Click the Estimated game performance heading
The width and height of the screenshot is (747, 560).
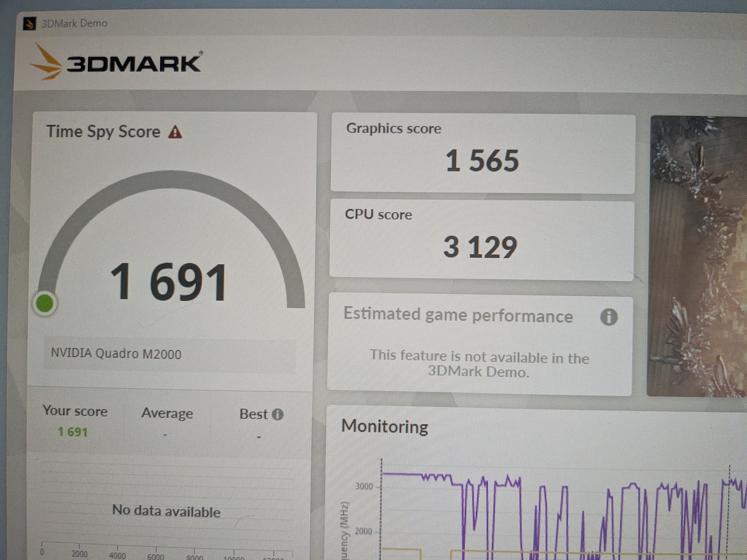458,315
